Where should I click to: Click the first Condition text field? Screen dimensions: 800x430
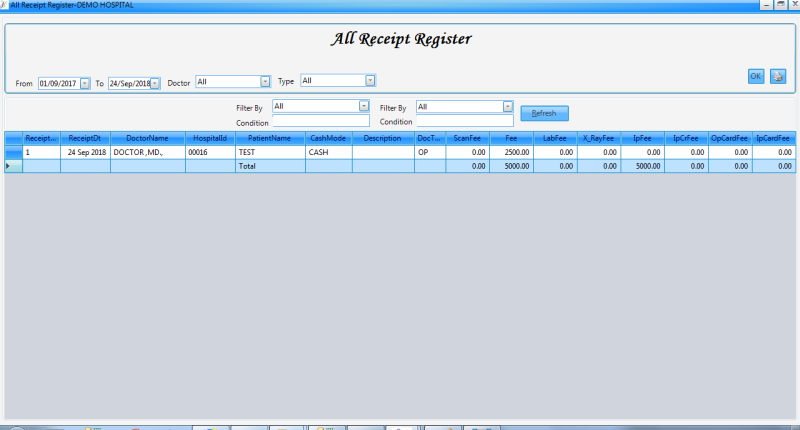(321, 122)
